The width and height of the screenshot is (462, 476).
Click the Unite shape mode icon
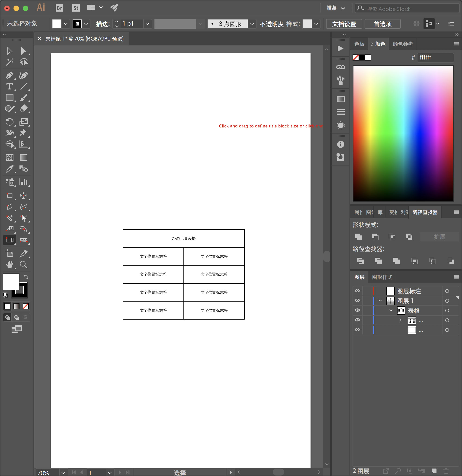click(359, 237)
